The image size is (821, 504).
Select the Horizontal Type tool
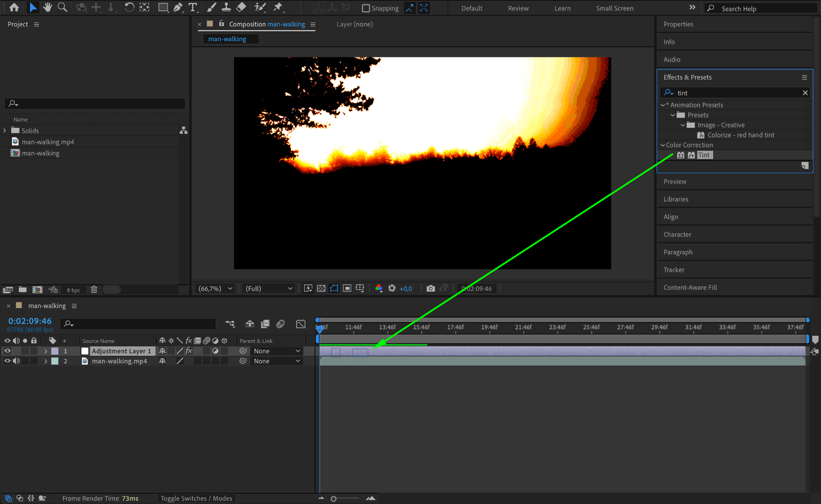[x=193, y=7]
